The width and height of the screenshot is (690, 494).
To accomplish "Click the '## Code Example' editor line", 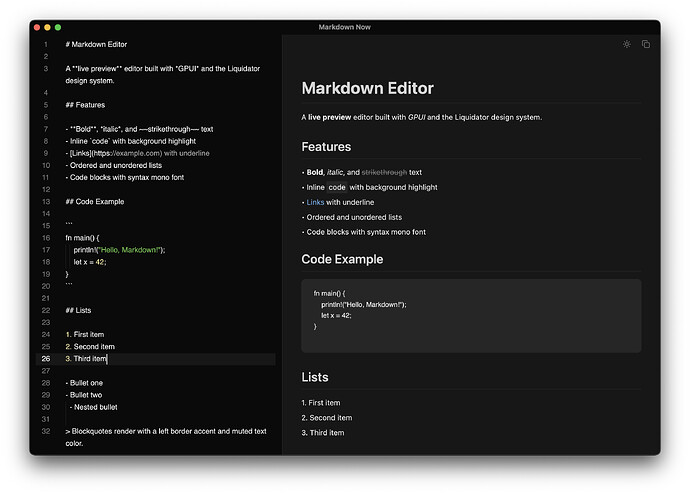I will point(95,202).
